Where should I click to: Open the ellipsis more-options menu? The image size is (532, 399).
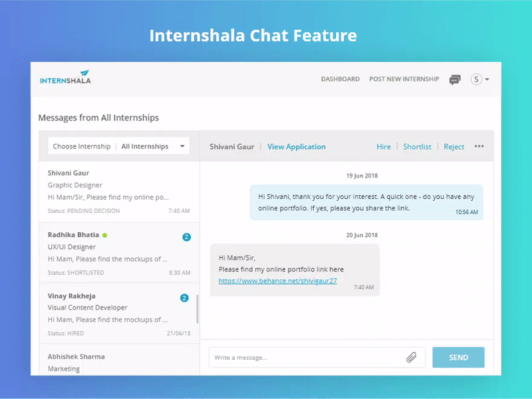(x=479, y=146)
